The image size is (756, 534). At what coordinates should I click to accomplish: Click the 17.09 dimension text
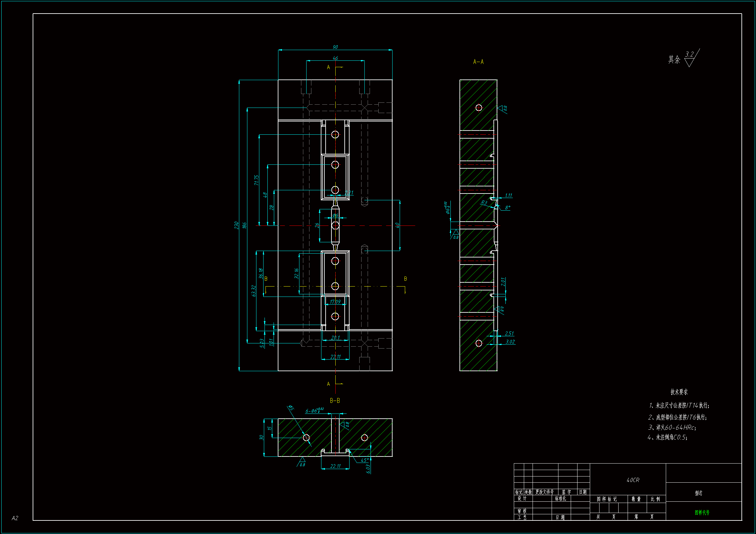(335, 302)
